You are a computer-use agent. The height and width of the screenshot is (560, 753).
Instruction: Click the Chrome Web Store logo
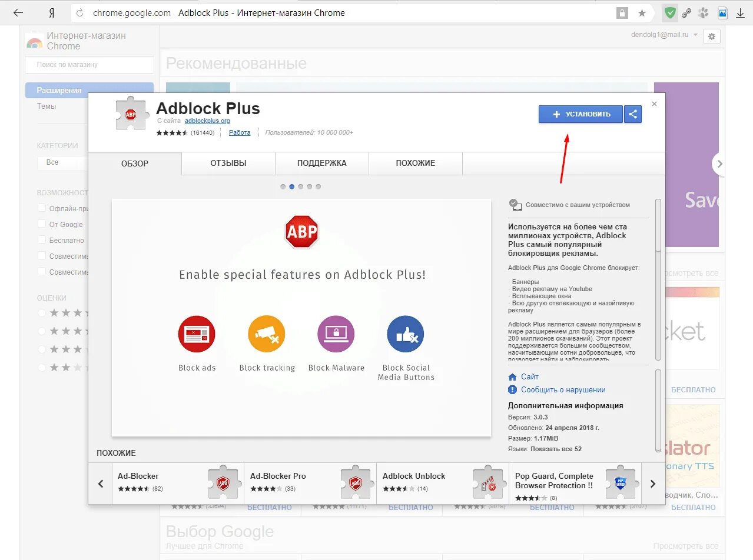pos(34,41)
